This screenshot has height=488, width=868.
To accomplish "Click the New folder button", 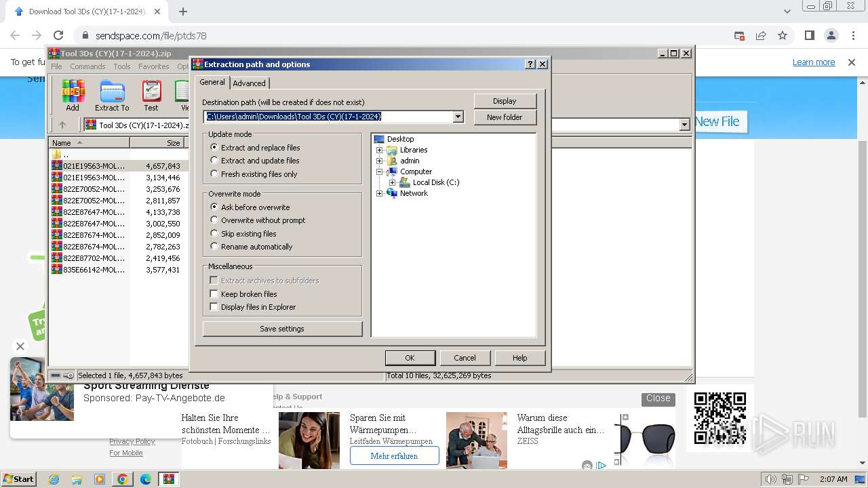I will click(x=505, y=117).
